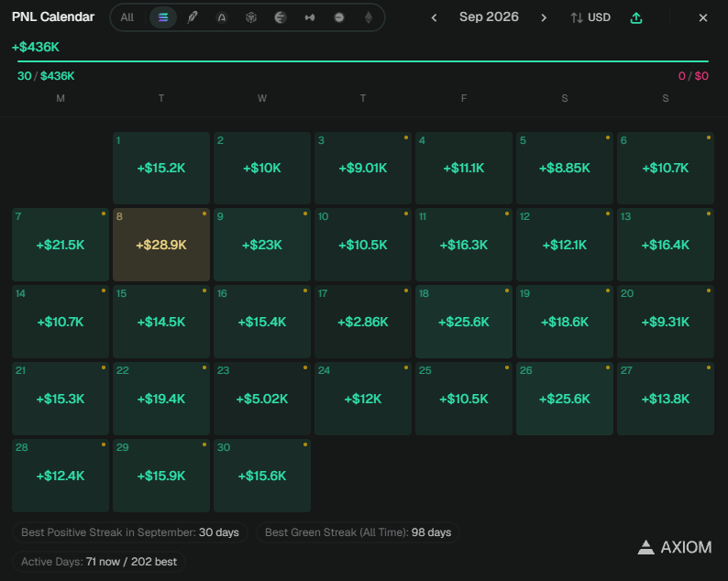
Task: Click the swap arrows icon beside USD
Action: pyautogui.click(x=577, y=17)
